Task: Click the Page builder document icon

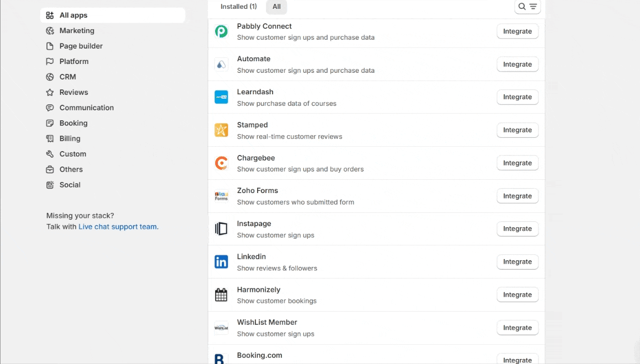Action: (x=50, y=46)
